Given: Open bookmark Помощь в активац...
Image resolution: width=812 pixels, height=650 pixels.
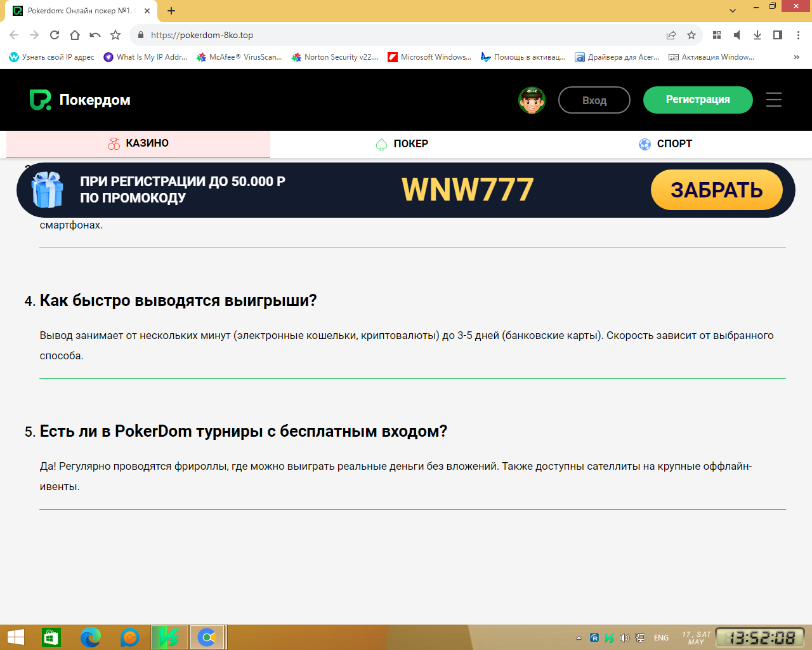Looking at the screenshot, I should coord(523,57).
